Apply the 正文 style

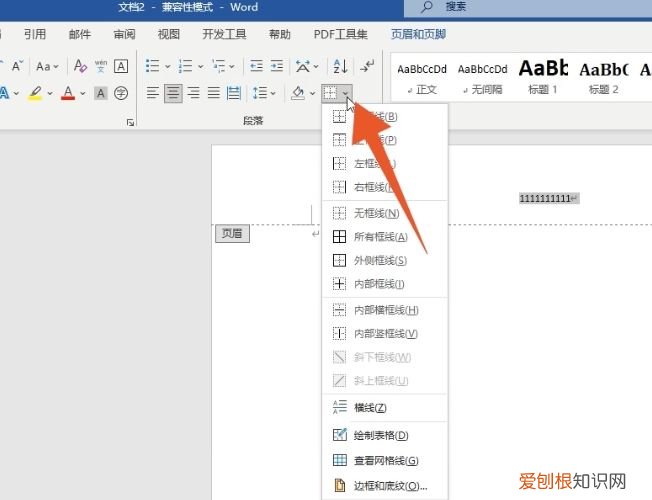tap(422, 77)
